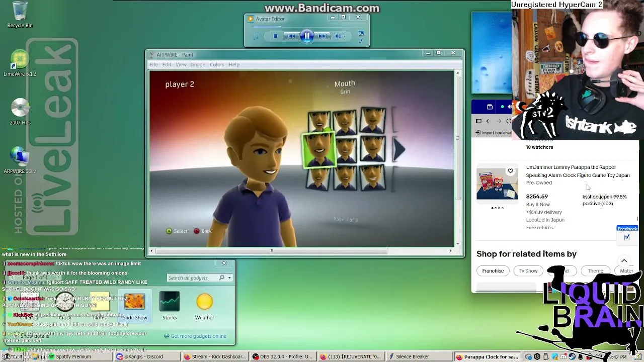Open Get more gadgets online link

tap(195, 336)
